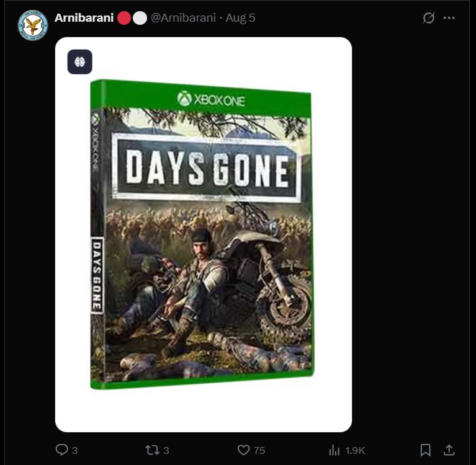The image size is (476, 465).
Task: Visit the @Arnibarani handle link
Action: (183, 18)
